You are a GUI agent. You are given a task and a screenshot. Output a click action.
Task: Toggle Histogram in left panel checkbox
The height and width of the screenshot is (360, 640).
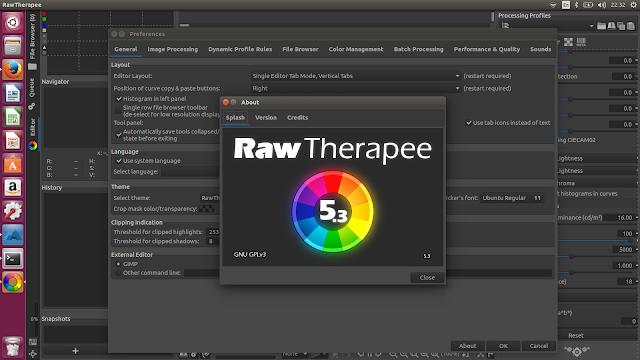pyautogui.click(x=119, y=99)
